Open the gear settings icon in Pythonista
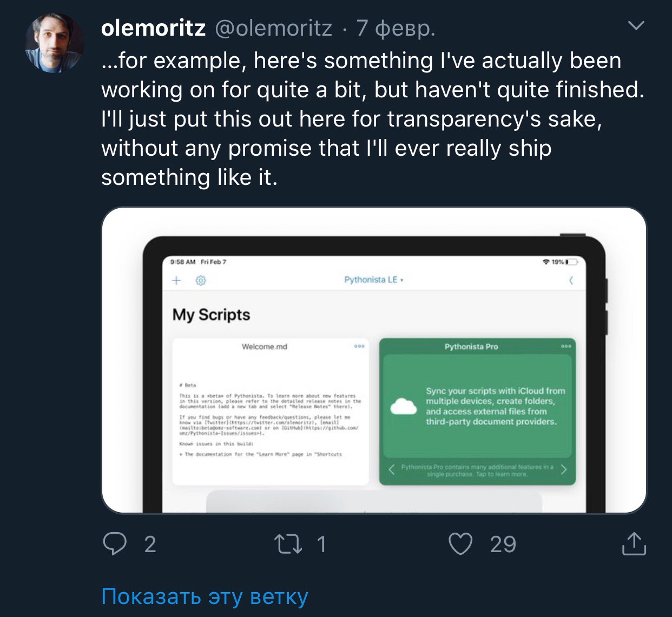 click(x=201, y=280)
